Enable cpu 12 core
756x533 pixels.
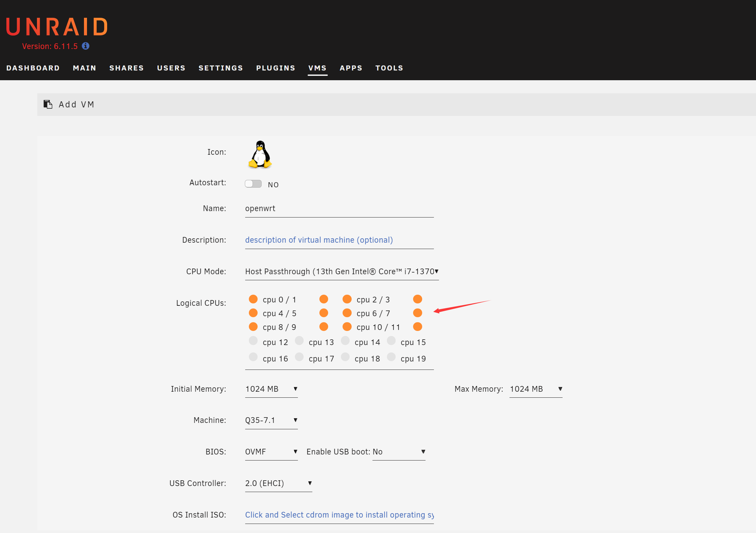[x=253, y=341]
